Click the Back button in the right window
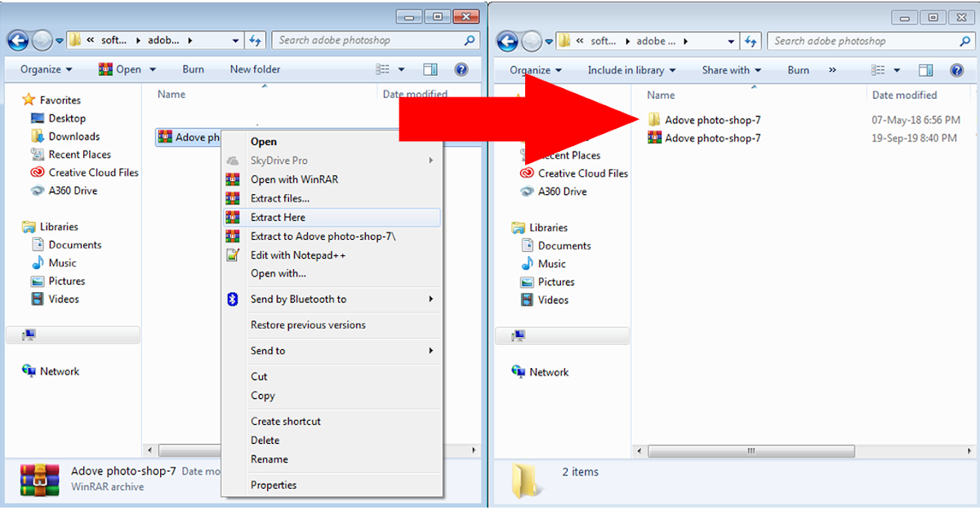The height and width of the screenshot is (514, 980). [508, 41]
